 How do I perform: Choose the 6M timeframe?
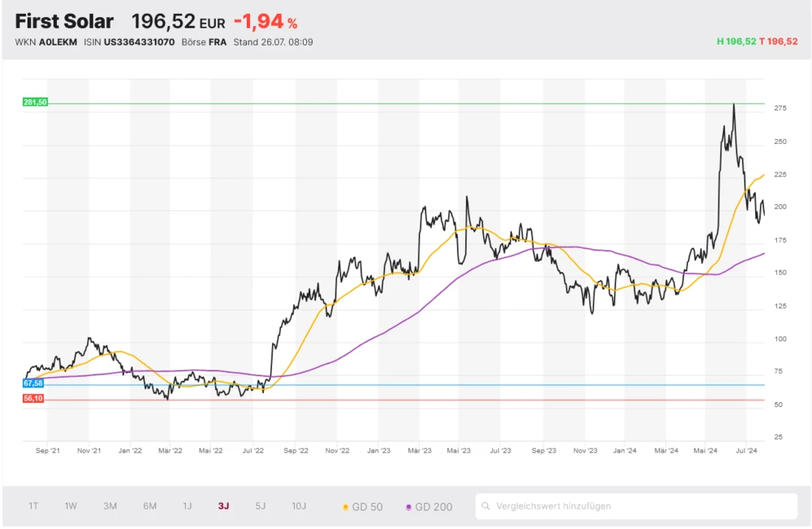149,506
